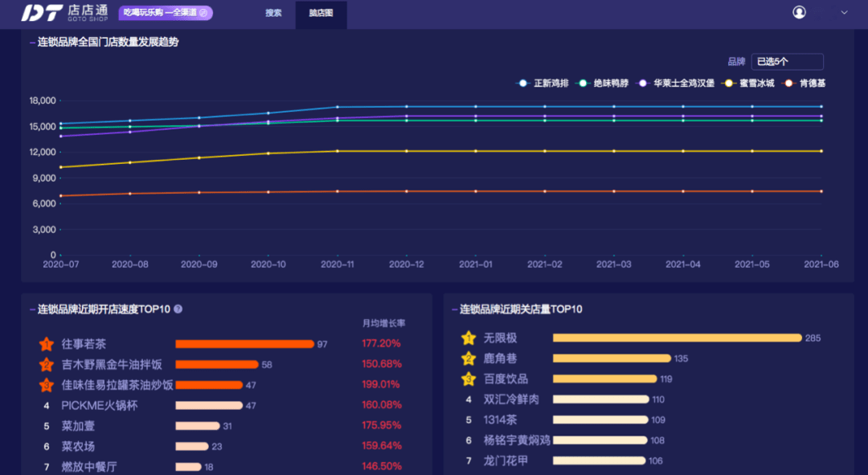The height and width of the screenshot is (475, 868).
Task: Click rank 2 star badge beside 鹿角巷
Action: [x=469, y=358]
